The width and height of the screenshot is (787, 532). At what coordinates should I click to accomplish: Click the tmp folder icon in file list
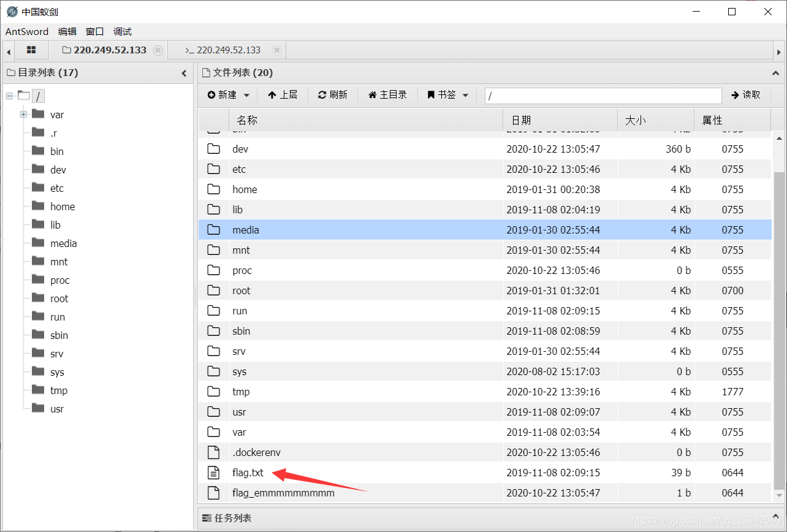(x=213, y=392)
